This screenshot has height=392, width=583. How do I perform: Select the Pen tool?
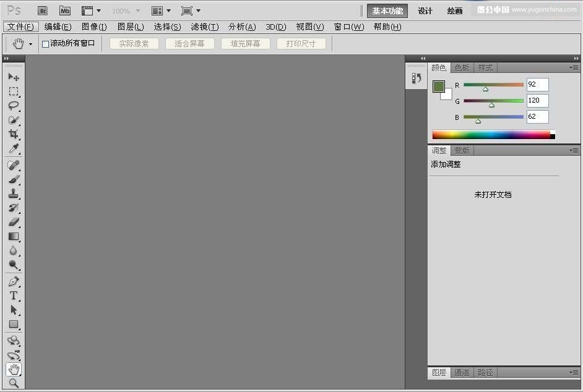(14, 281)
